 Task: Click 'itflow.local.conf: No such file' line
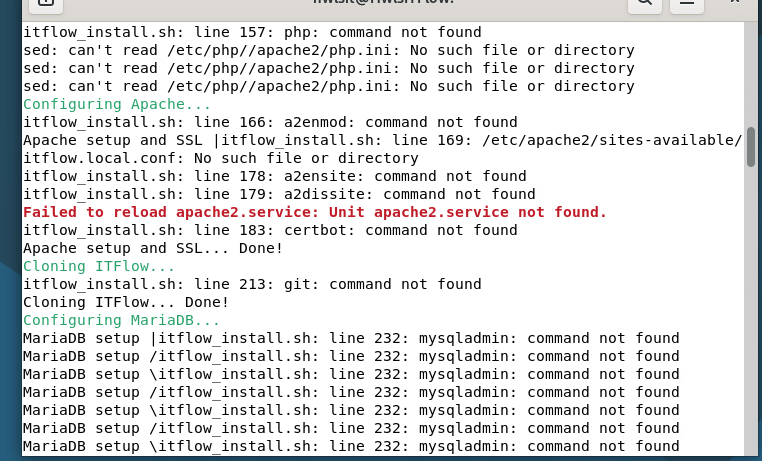[221, 158]
